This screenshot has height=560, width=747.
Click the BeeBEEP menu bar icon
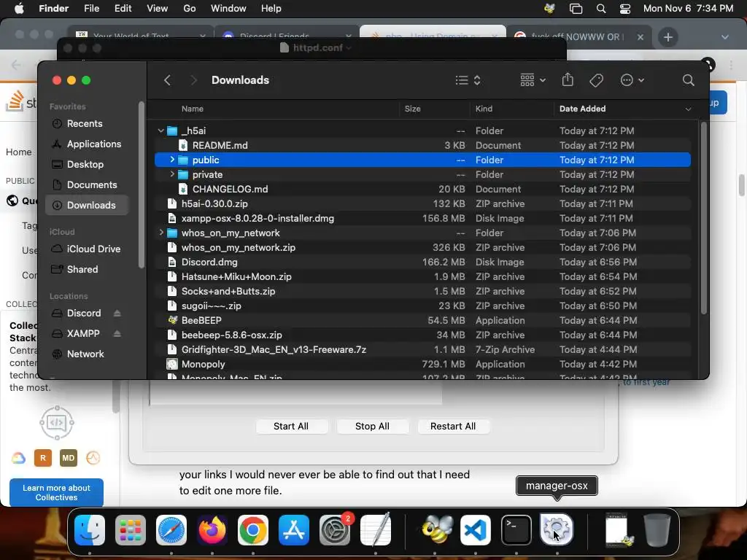click(x=549, y=9)
